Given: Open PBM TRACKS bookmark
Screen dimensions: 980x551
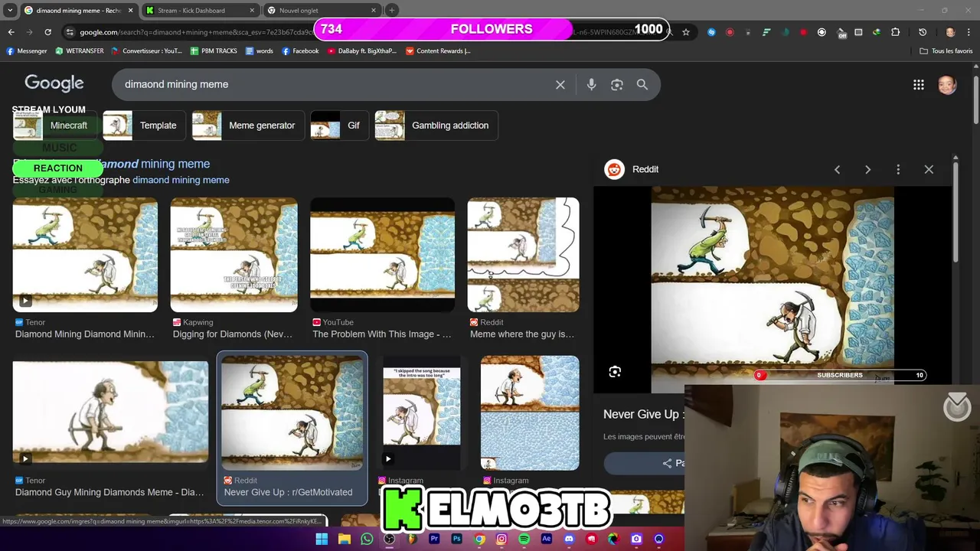Looking at the screenshot, I should click(x=214, y=51).
